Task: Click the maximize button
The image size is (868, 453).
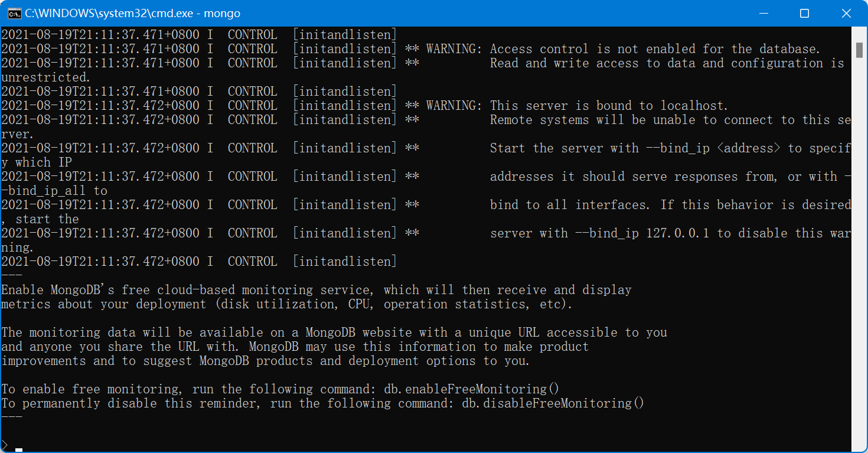Action: [x=805, y=12]
